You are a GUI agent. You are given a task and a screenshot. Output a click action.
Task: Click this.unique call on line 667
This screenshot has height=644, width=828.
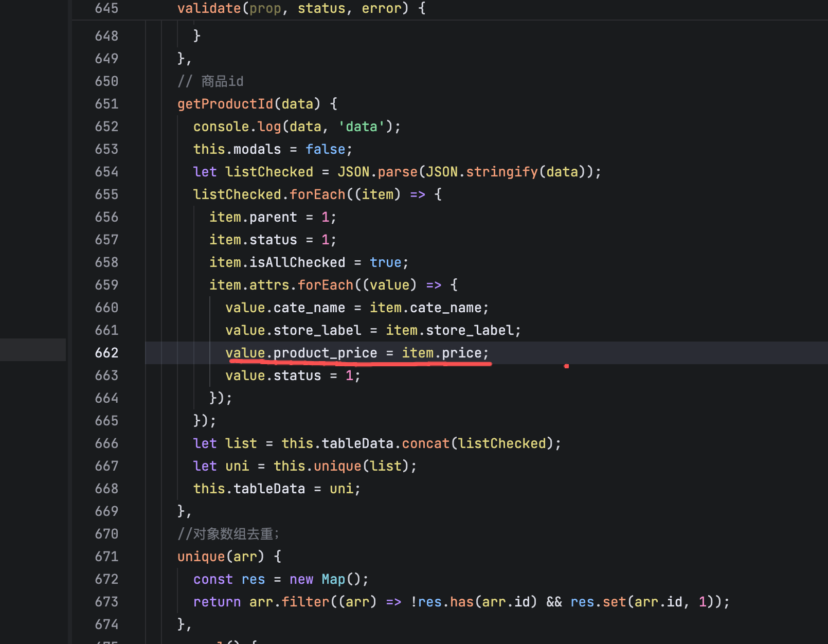click(x=337, y=466)
